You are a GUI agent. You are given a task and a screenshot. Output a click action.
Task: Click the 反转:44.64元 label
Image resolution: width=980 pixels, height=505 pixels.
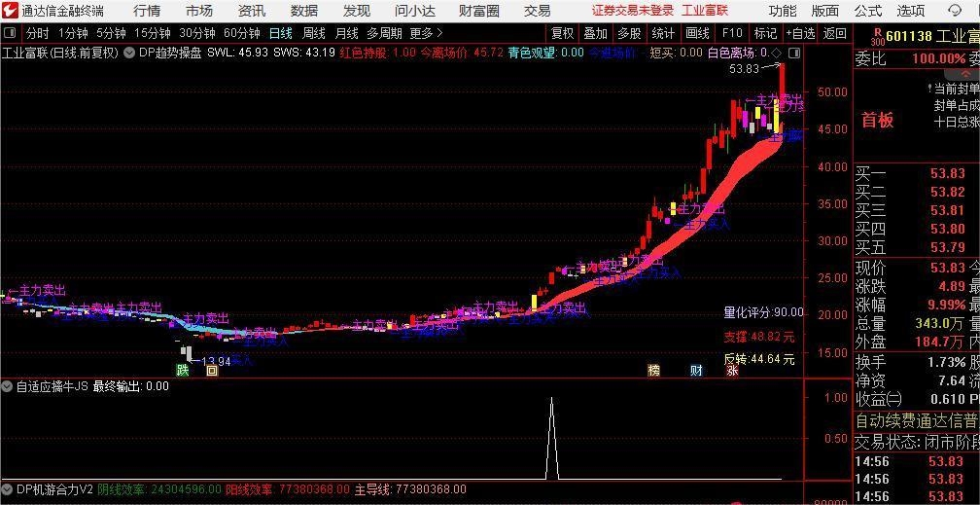coord(759,360)
